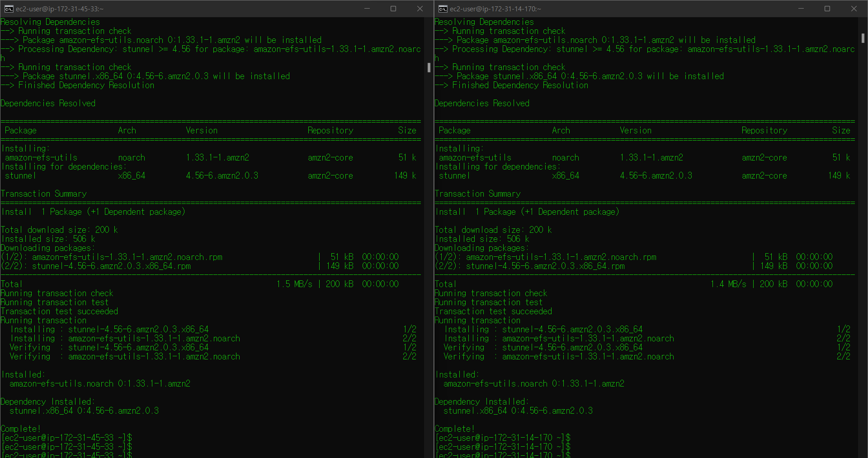Click 'Complete!' in right terminal
Screen dimensions: 868x458
tap(455, 429)
